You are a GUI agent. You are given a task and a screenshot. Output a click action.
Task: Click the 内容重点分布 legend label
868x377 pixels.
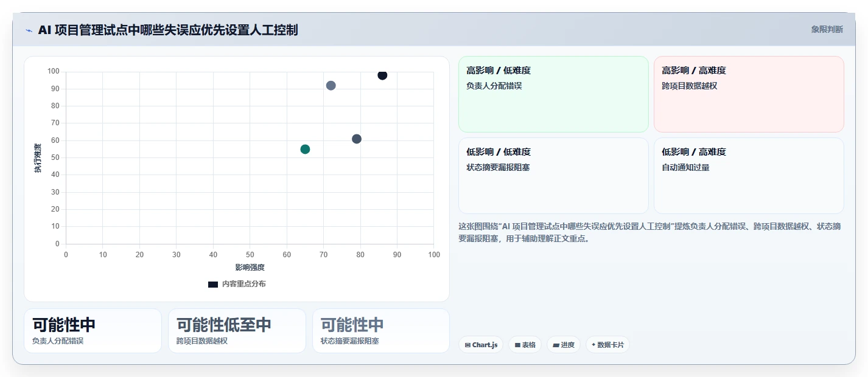(243, 284)
